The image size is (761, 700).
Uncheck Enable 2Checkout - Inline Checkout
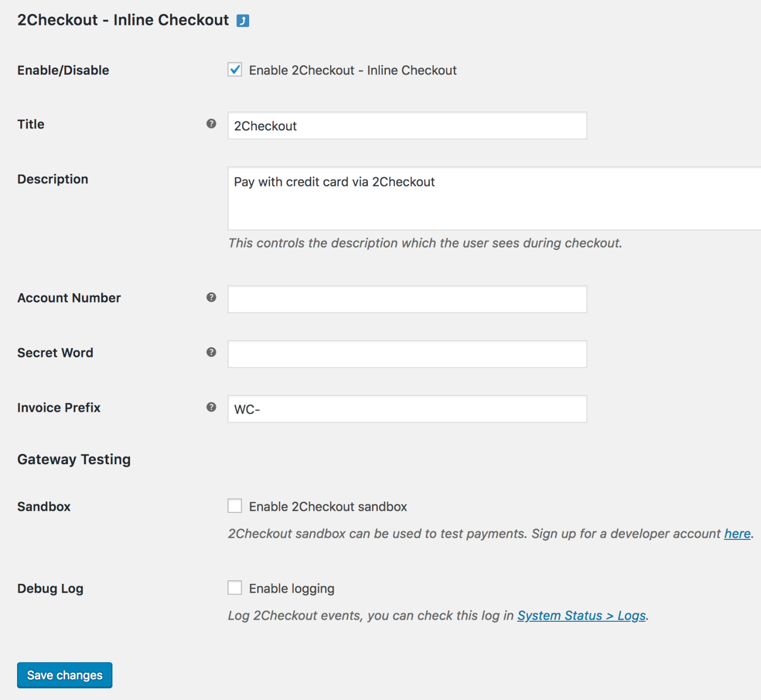pyautogui.click(x=235, y=69)
